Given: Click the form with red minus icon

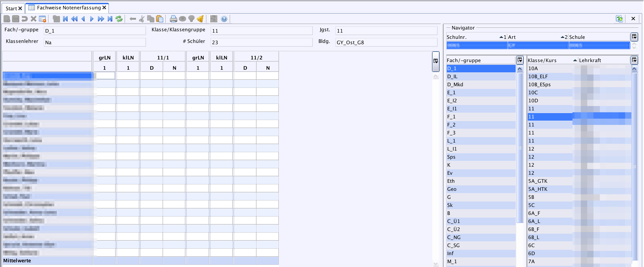Looking at the screenshot, I should 42,19.
